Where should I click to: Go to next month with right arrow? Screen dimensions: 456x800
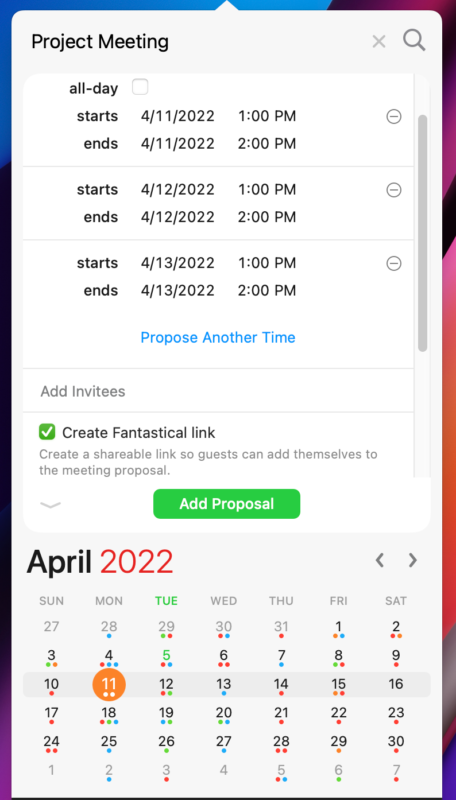(x=413, y=560)
